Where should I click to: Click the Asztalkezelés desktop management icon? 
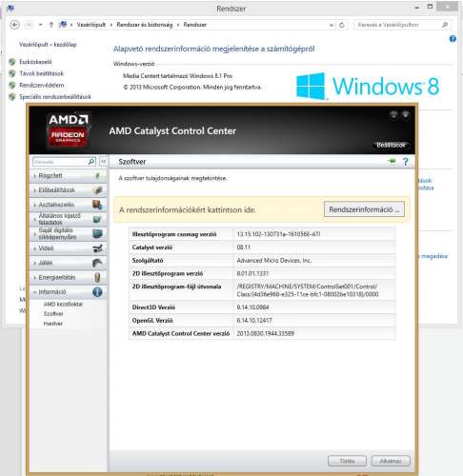click(x=97, y=205)
